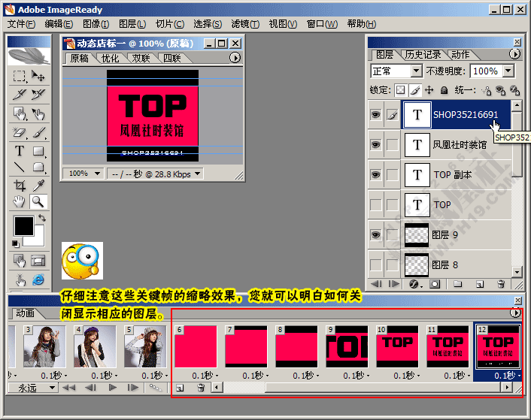Open 图层(L) menu
This screenshot has width=531, height=420.
132,24
